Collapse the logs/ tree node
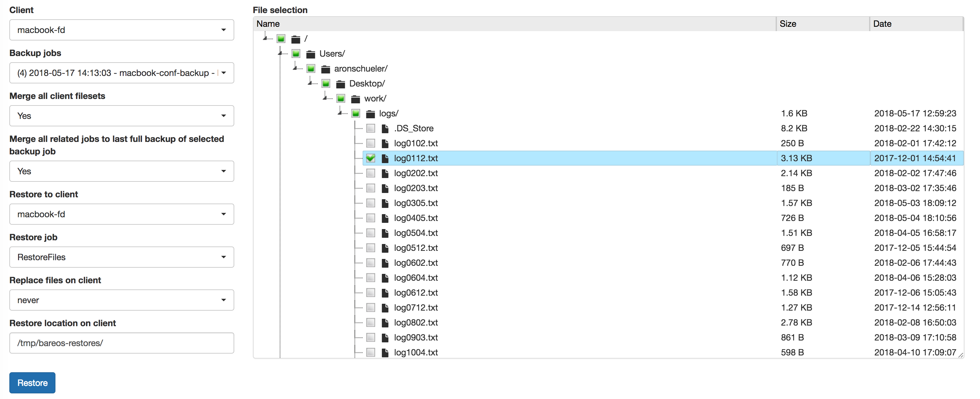The height and width of the screenshot is (399, 980). coord(340,113)
